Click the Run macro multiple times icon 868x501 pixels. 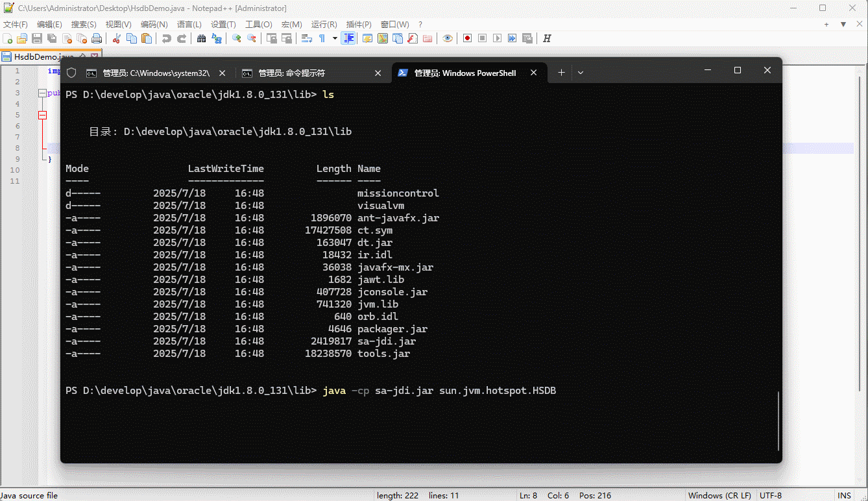pos(512,38)
